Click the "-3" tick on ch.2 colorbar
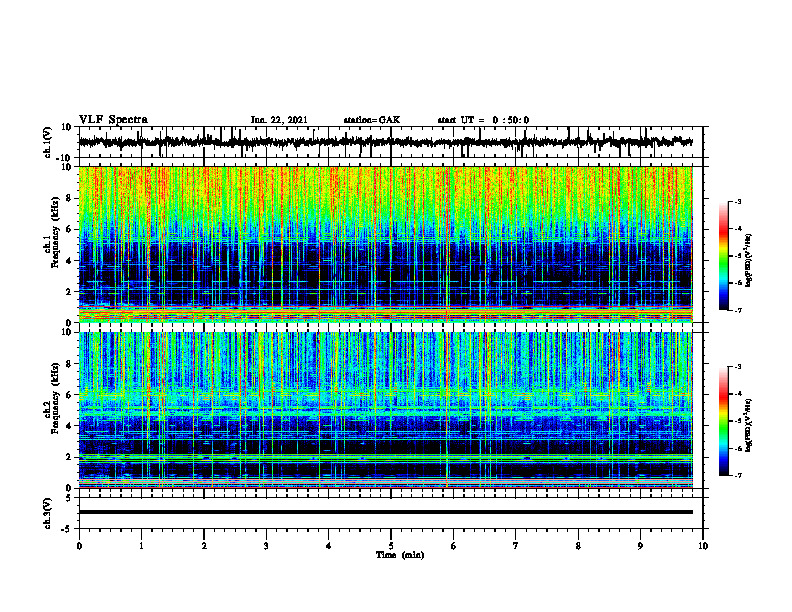 tap(738, 367)
